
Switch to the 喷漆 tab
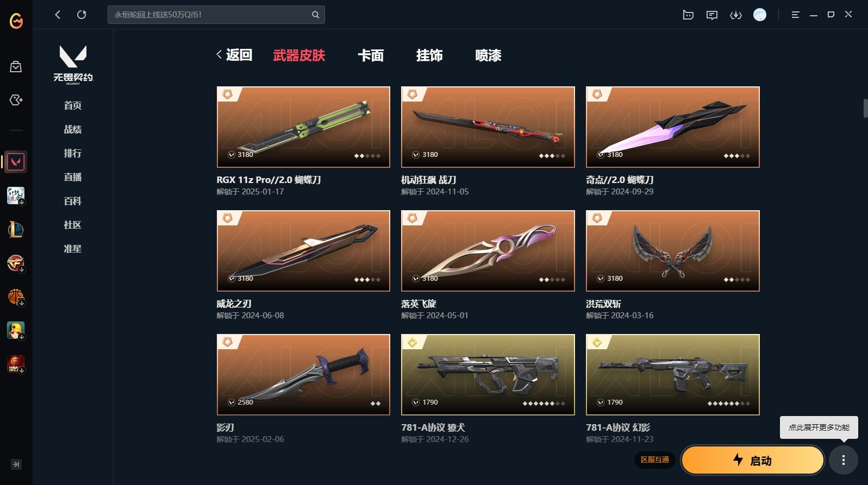(x=488, y=55)
